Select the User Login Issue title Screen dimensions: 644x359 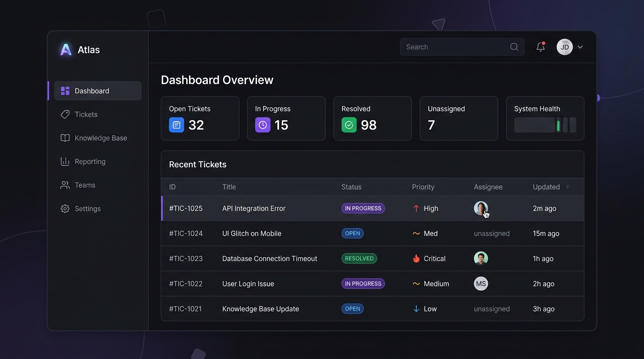[x=248, y=284]
